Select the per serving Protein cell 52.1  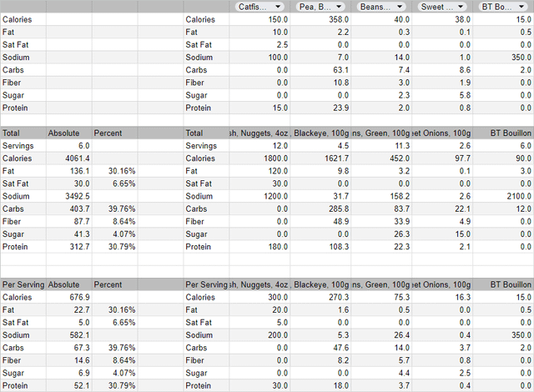pos(68,385)
